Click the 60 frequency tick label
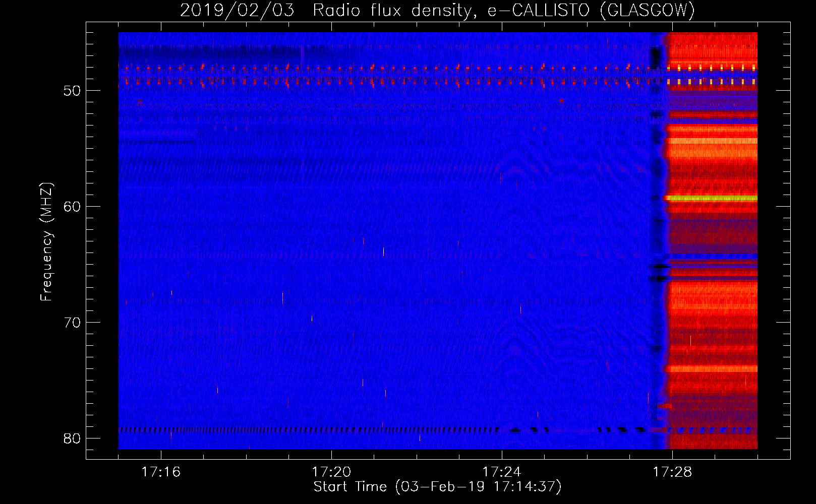The image size is (816, 504). 72,207
